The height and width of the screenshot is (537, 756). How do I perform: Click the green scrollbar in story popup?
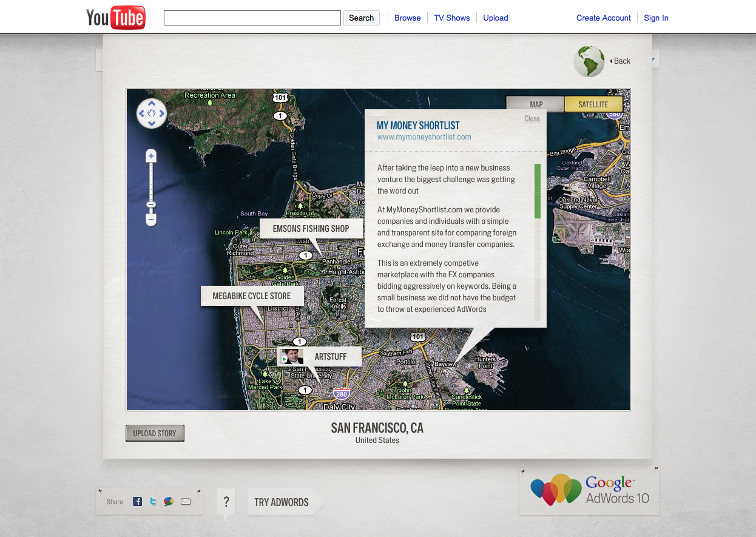pyautogui.click(x=538, y=191)
